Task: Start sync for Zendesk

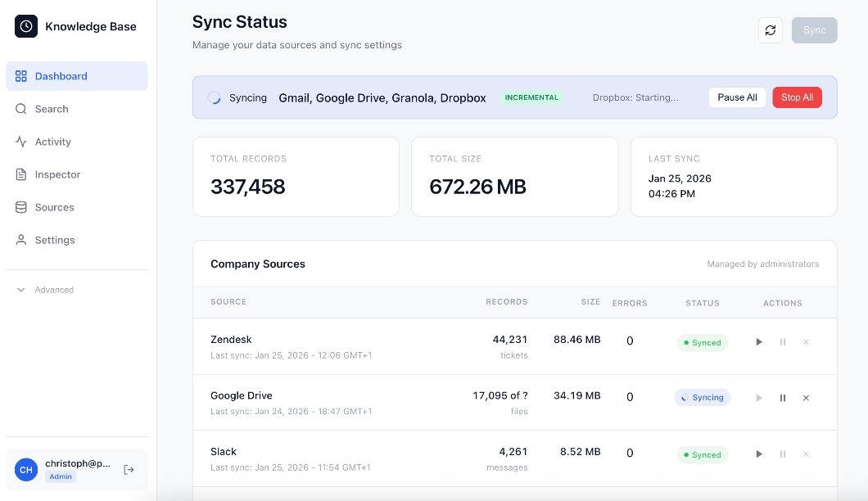Action: pyautogui.click(x=759, y=342)
